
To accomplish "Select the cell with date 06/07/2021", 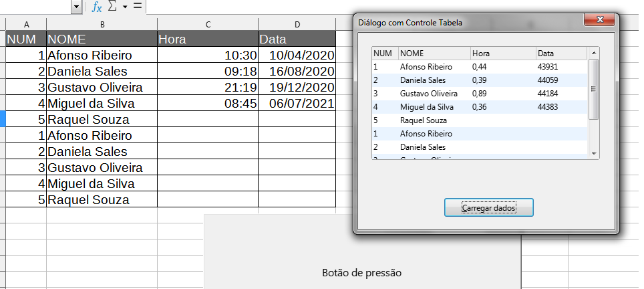I will click(x=297, y=104).
